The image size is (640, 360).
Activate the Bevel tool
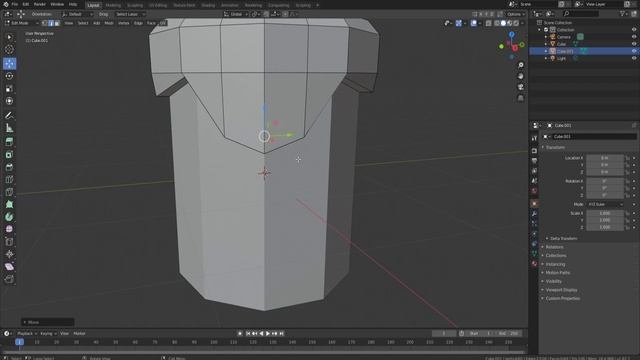click(x=9, y=167)
